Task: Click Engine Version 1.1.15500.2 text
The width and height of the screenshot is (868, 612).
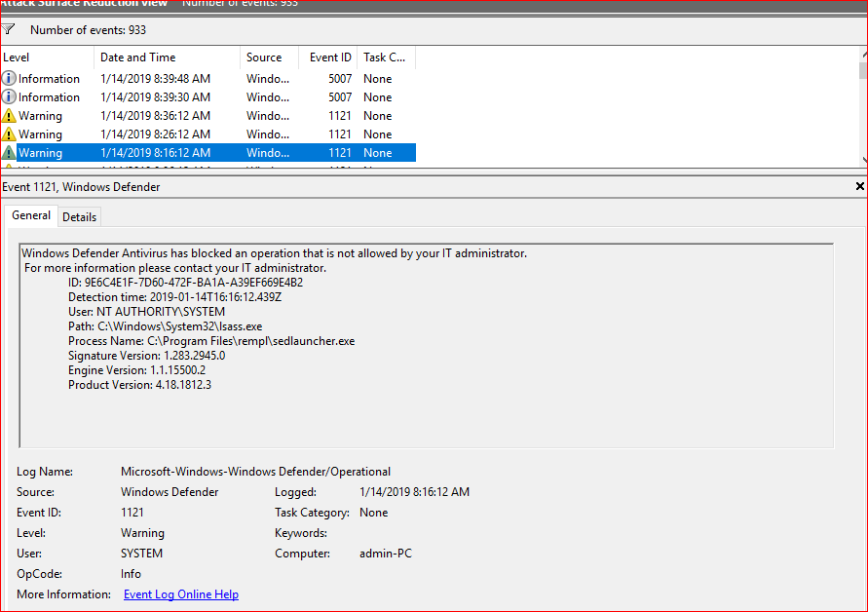Action: 136,370
